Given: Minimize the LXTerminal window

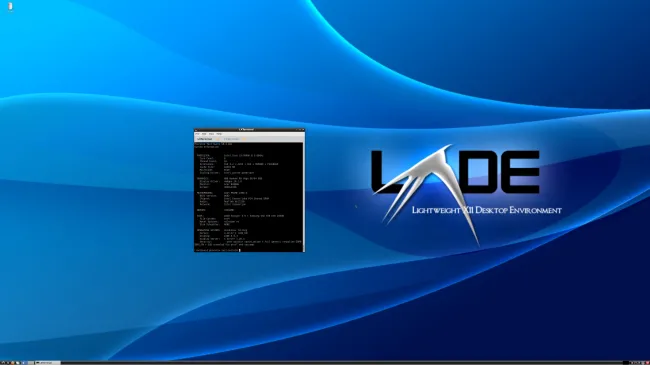Looking at the screenshot, I should [x=296, y=129].
